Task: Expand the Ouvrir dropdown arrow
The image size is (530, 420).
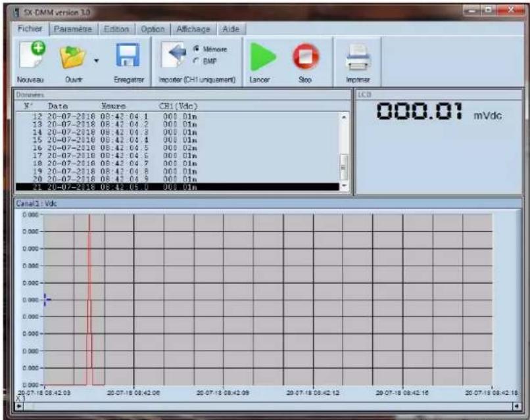Action: point(96,61)
